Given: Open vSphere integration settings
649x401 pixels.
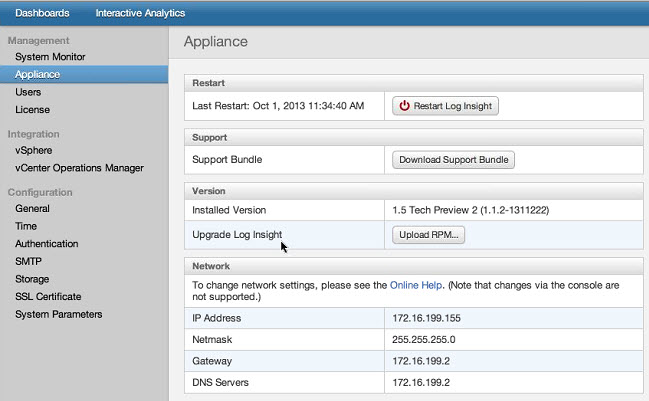Looking at the screenshot, I should click(x=34, y=150).
